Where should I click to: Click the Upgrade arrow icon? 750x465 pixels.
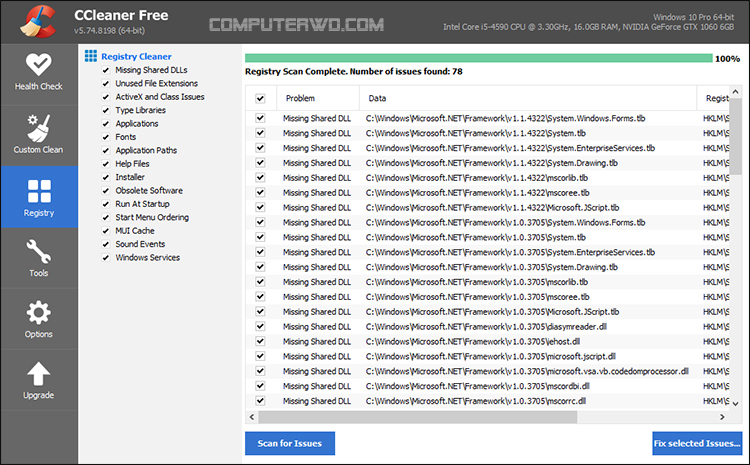tap(39, 374)
